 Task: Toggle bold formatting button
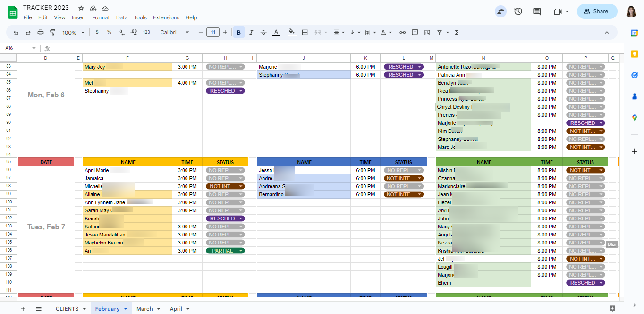(239, 33)
